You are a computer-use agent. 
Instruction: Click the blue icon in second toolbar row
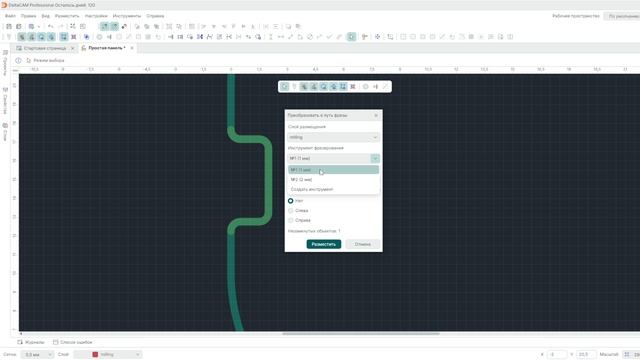click(x=87, y=37)
